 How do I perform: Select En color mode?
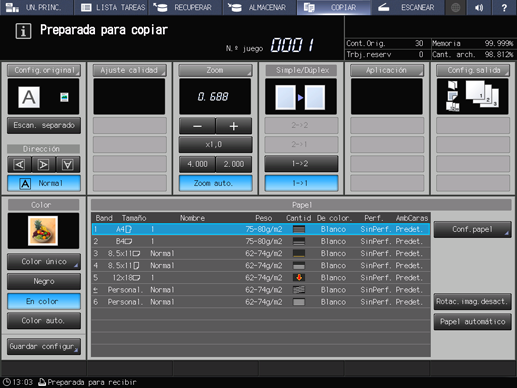point(44,301)
